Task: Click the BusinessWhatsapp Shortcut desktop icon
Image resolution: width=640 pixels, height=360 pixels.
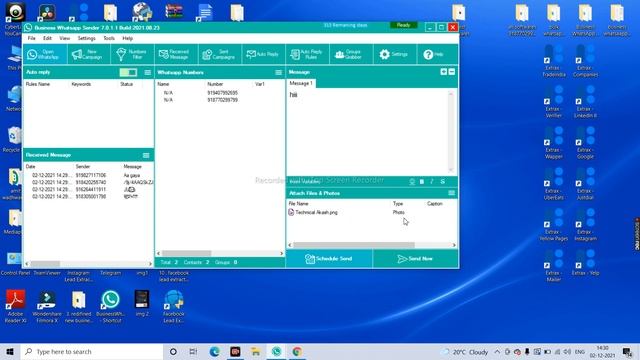Action: tap(111, 306)
